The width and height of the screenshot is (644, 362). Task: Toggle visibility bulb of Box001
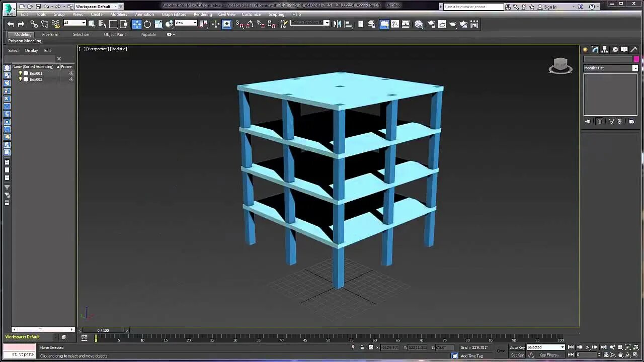pos(20,73)
